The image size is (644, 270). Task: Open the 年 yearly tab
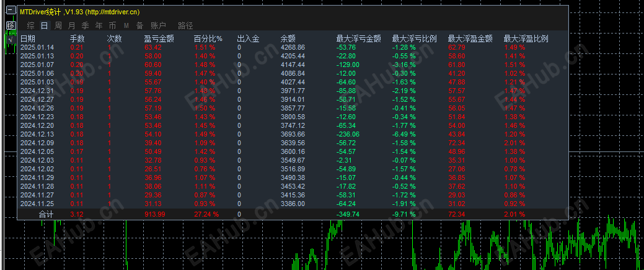99,26
